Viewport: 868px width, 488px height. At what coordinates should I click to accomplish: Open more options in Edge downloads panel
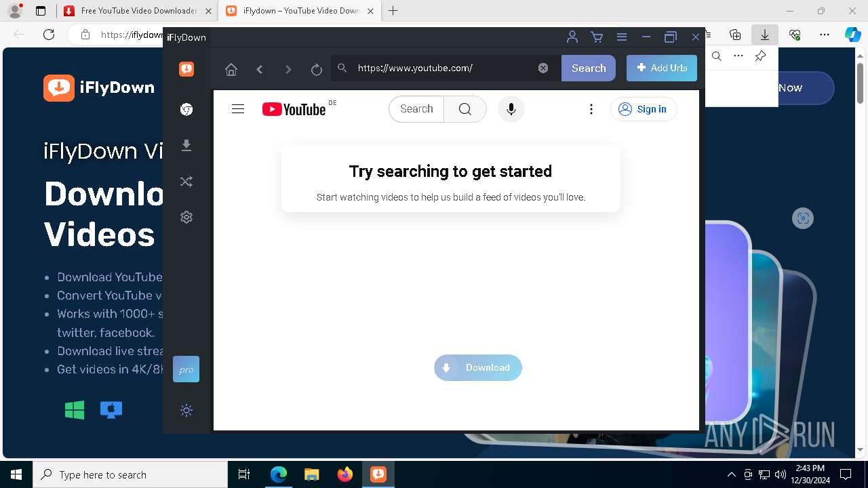pos(738,56)
